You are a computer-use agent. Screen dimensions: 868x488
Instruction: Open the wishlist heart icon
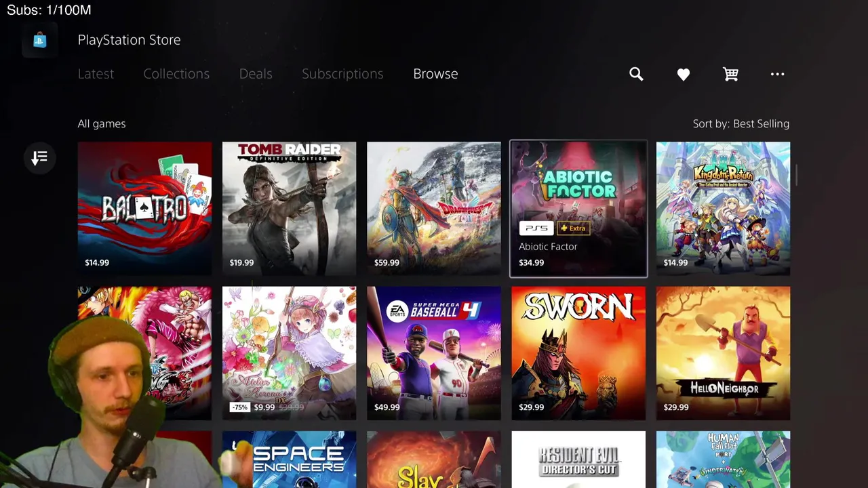coord(684,75)
